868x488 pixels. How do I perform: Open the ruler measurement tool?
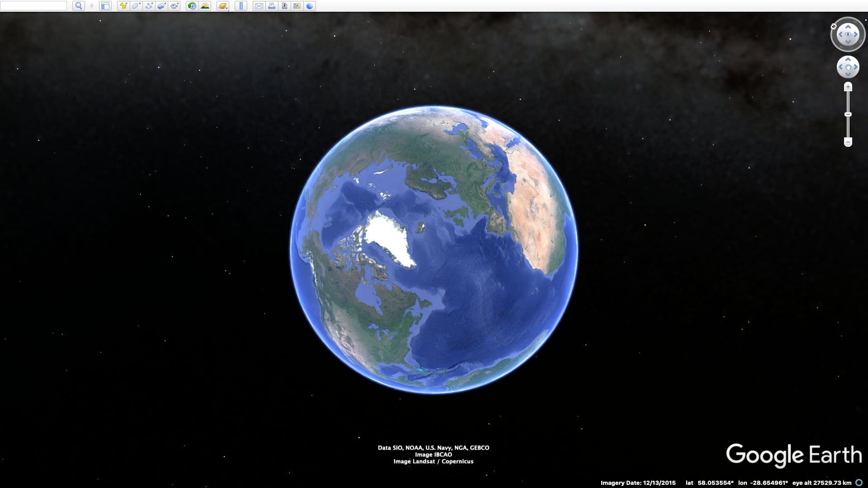[x=241, y=6]
